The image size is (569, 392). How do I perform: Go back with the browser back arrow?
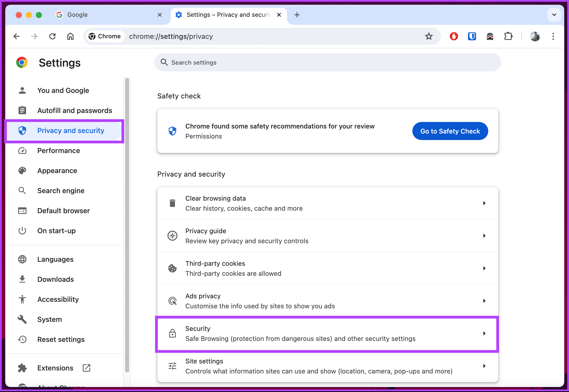pyautogui.click(x=17, y=36)
